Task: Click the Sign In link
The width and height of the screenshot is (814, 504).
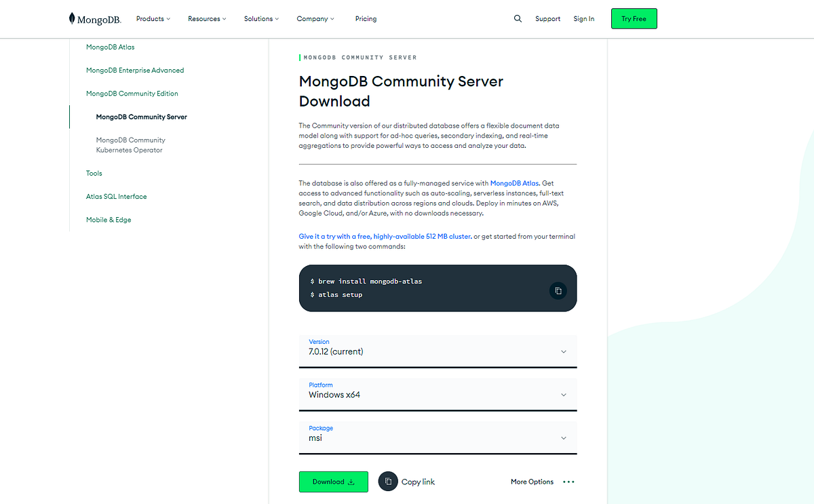Action: click(x=583, y=18)
